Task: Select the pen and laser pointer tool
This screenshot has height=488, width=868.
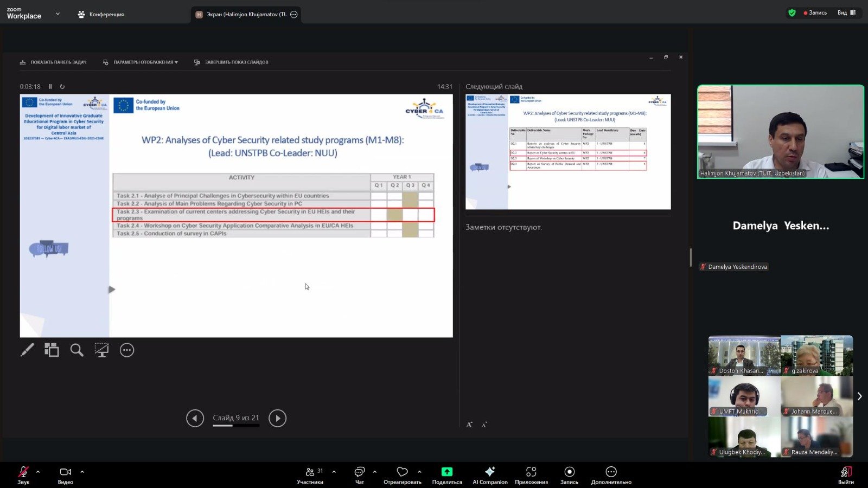Action: 27,350
